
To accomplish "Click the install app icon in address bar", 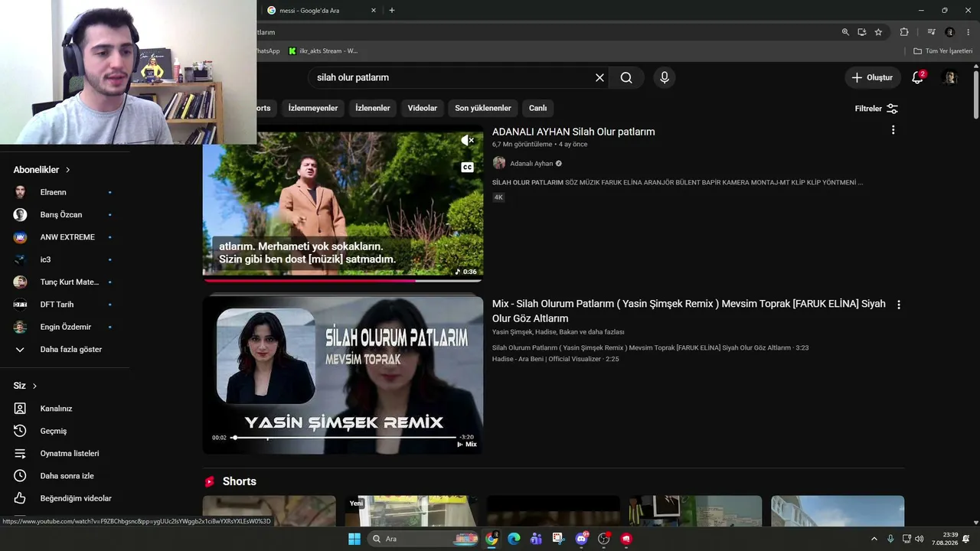I will coord(862,32).
